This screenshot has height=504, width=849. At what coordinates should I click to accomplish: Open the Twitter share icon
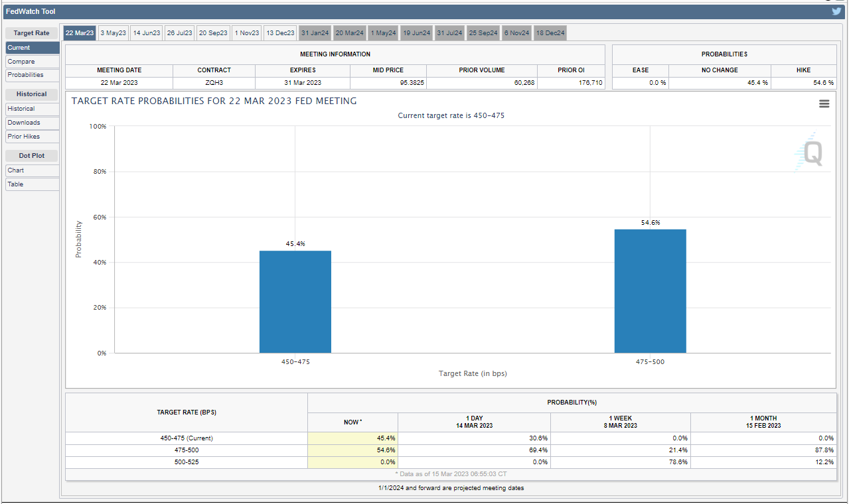pyautogui.click(x=836, y=11)
